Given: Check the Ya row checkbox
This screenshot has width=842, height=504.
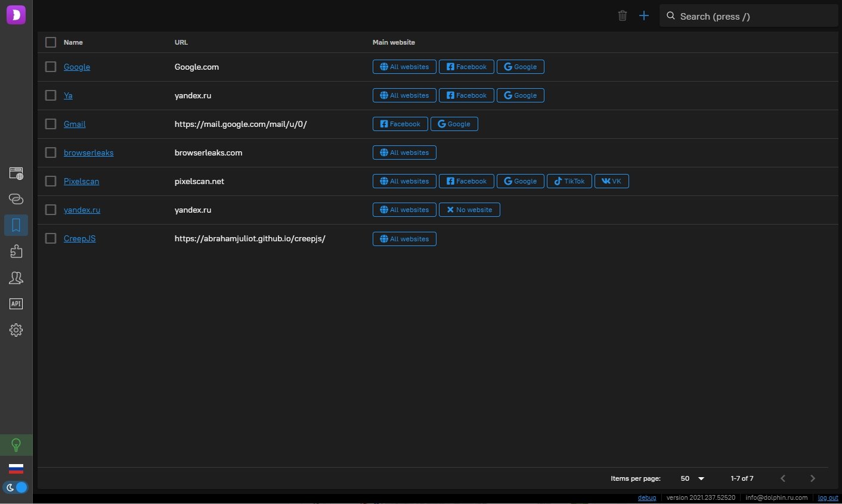Looking at the screenshot, I should (x=51, y=95).
